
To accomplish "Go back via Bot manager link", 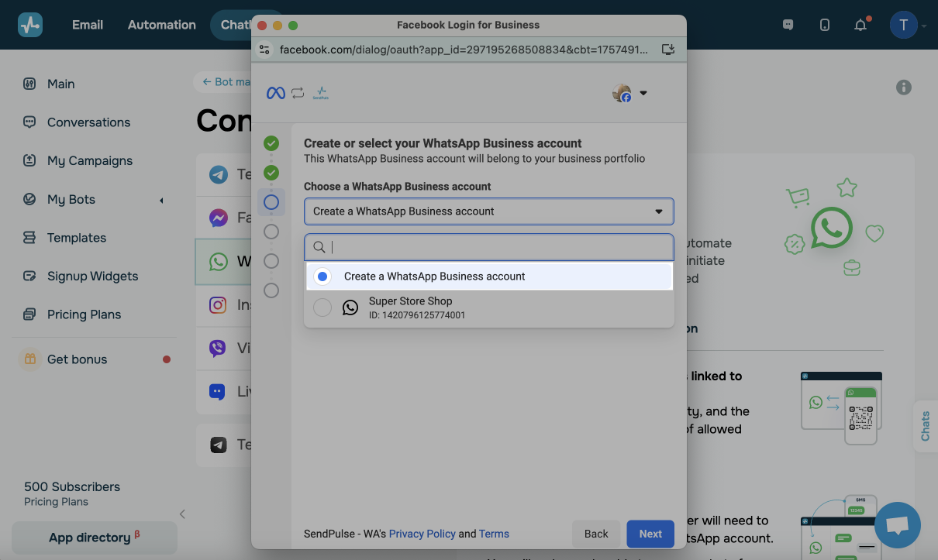I will (226, 81).
